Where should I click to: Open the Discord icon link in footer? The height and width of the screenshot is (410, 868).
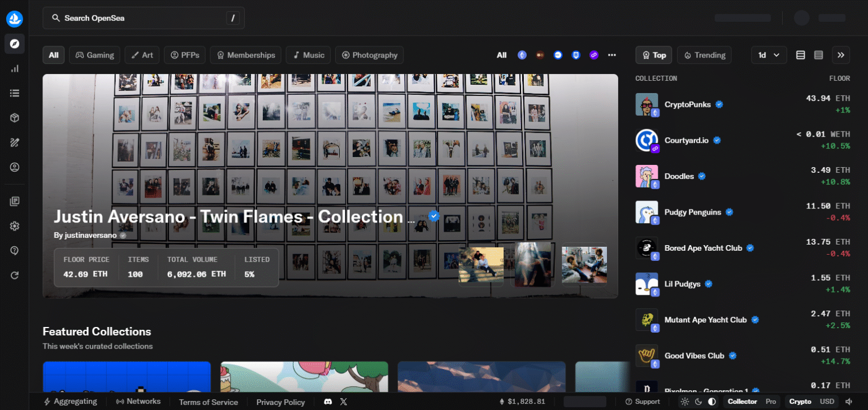coord(328,402)
